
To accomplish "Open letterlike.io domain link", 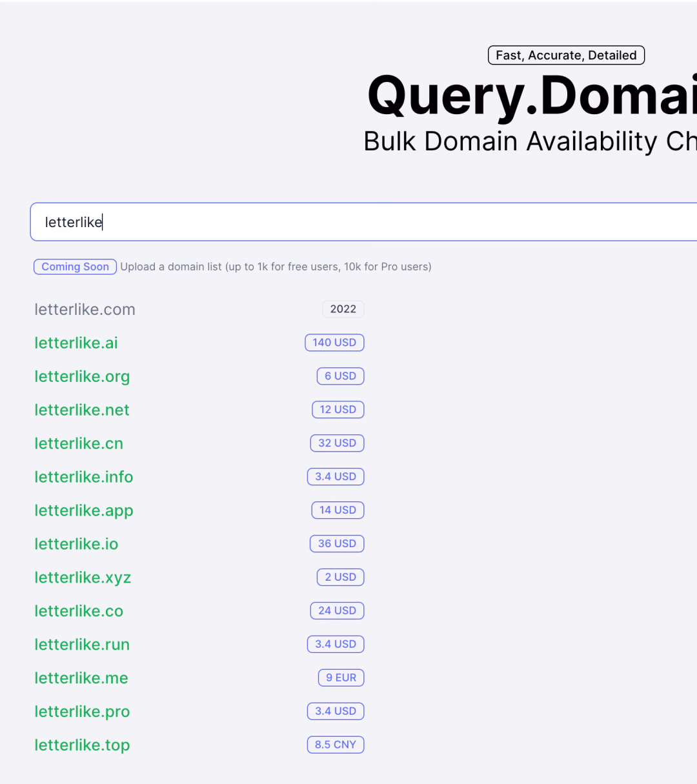I will (x=76, y=544).
